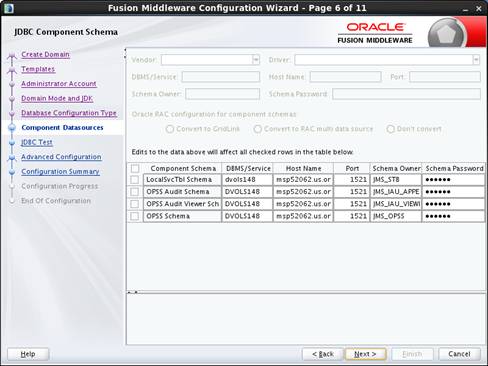Go to Templates step
Screen dimensions: 488x366
38,69
